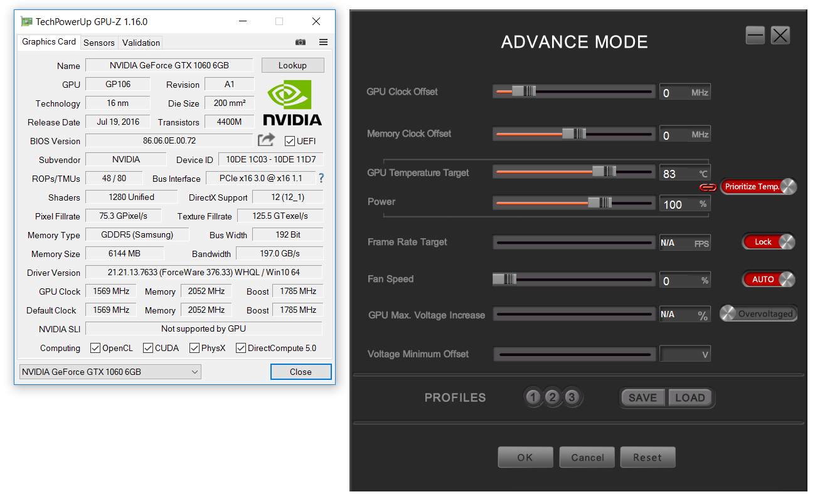Click the Bus Width 192 Bit field
The image size is (815, 504).
click(x=288, y=234)
